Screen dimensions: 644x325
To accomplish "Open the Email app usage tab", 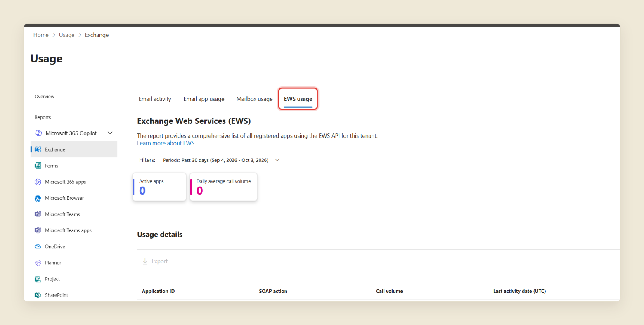I will tap(204, 99).
